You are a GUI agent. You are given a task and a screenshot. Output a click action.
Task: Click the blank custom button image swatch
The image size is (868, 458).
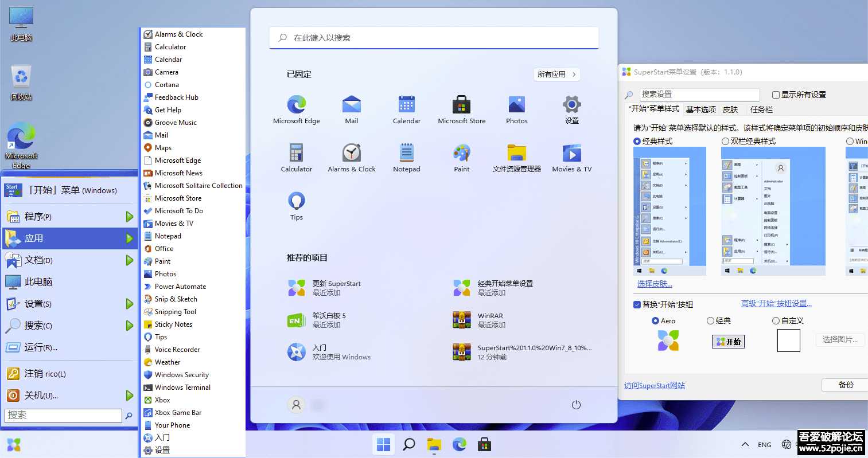tap(789, 340)
